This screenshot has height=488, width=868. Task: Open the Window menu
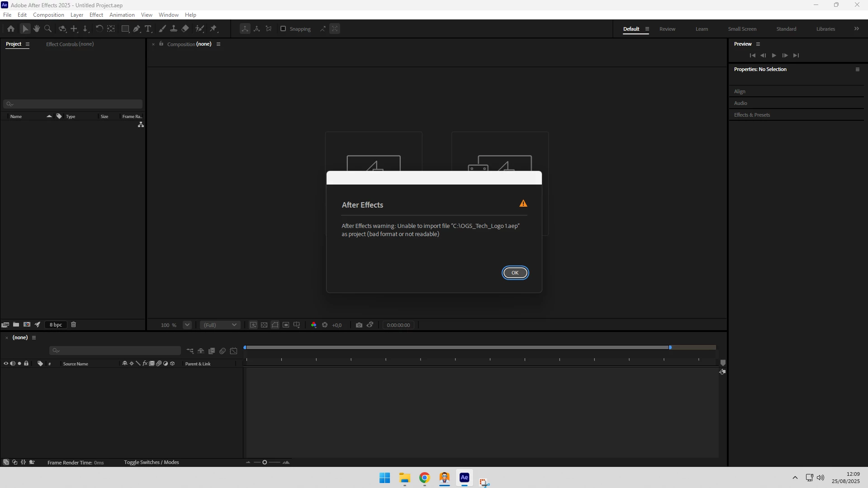169,15
